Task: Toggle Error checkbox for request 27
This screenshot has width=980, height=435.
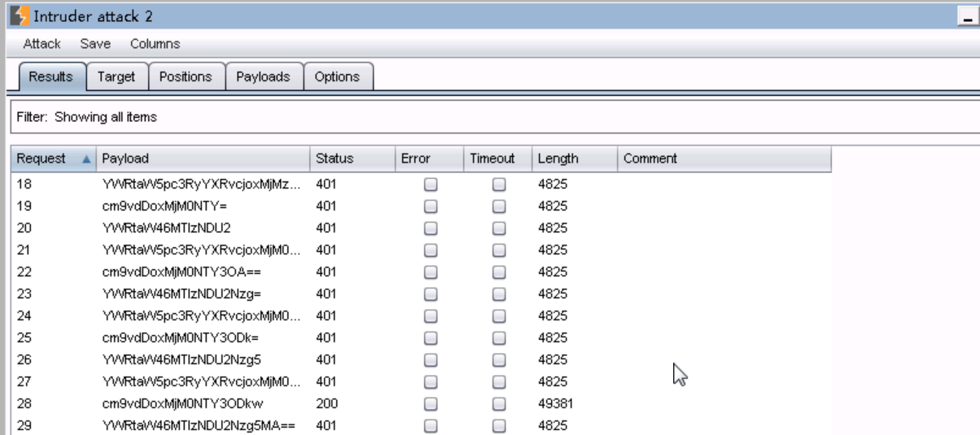Action: click(431, 382)
